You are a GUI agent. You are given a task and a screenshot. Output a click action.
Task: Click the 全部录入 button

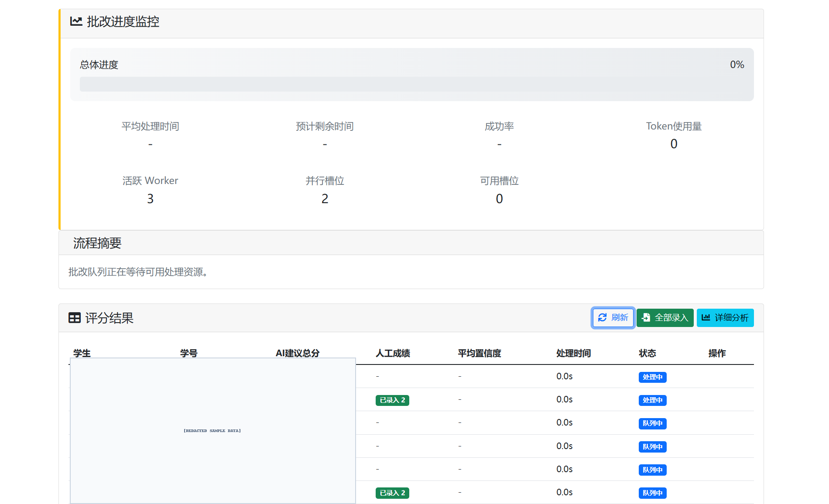[x=665, y=318]
